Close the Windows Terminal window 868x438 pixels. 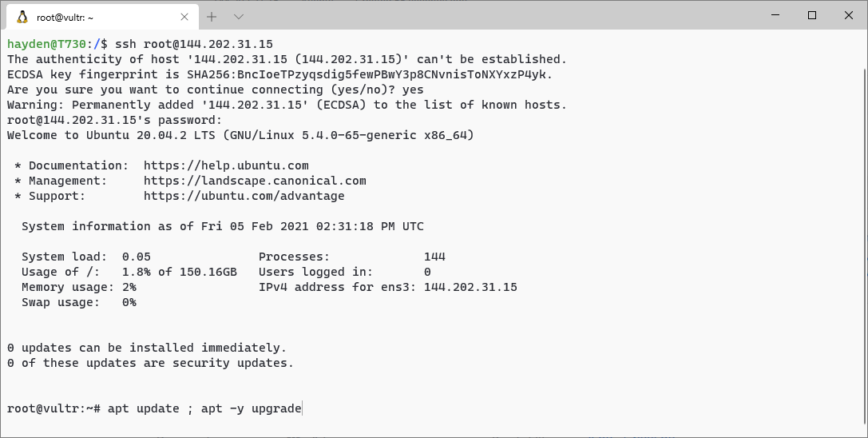pos(848,15)
